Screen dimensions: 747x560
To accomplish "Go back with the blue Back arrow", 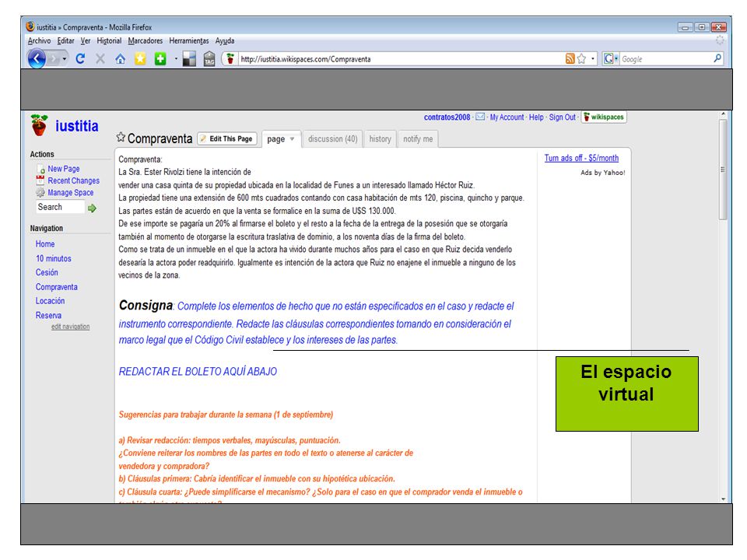I will click(x=37, y=59).
